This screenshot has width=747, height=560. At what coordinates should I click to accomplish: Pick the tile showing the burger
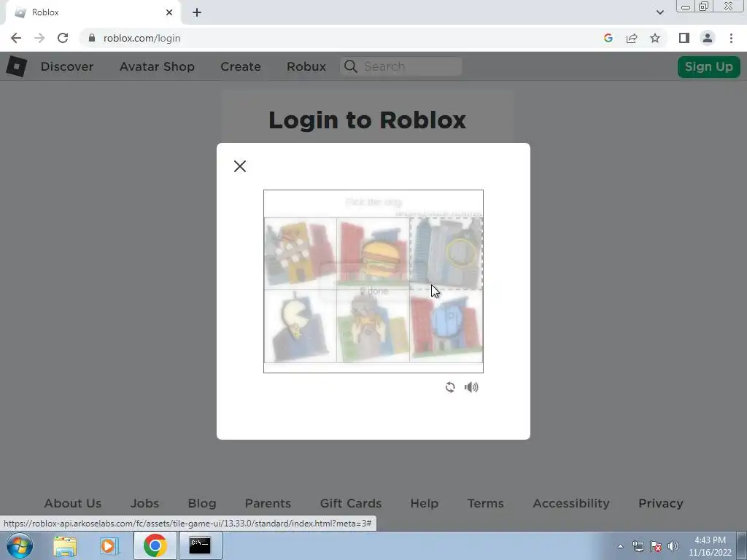click(373, 253)
